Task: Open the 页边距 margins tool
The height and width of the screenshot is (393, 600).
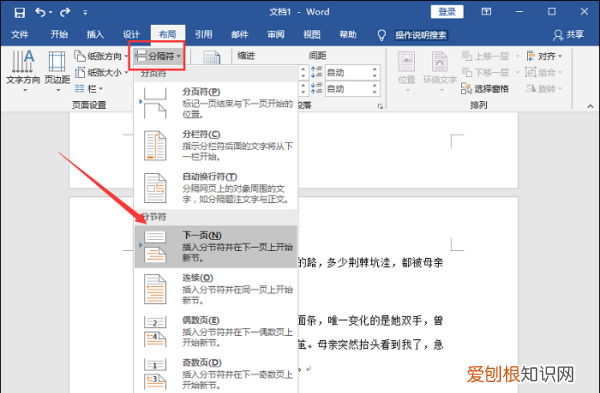Action: (57, 71)
